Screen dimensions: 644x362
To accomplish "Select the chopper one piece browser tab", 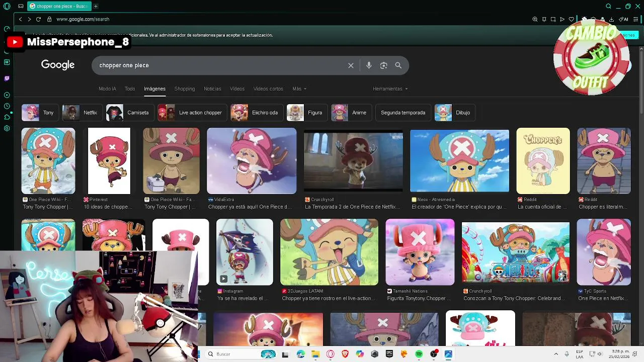I will point(59,6).
